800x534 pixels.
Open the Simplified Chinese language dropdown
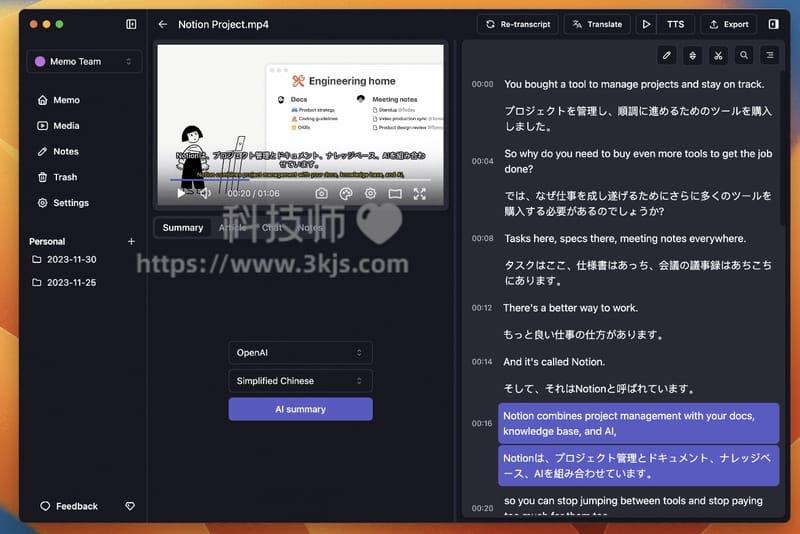[300, 380]
